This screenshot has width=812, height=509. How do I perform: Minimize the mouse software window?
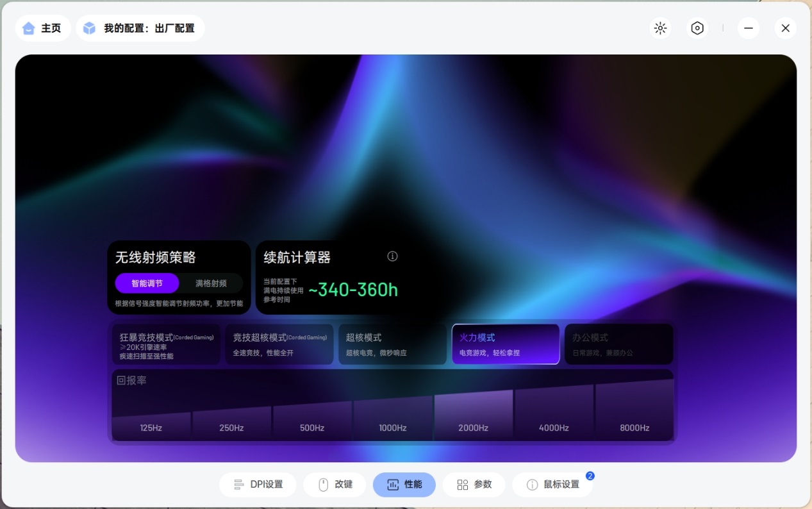[748, 28]
